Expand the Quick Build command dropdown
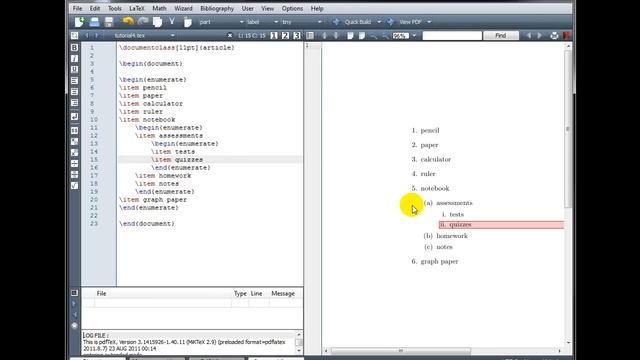640x360 pixels. point(379,22)
